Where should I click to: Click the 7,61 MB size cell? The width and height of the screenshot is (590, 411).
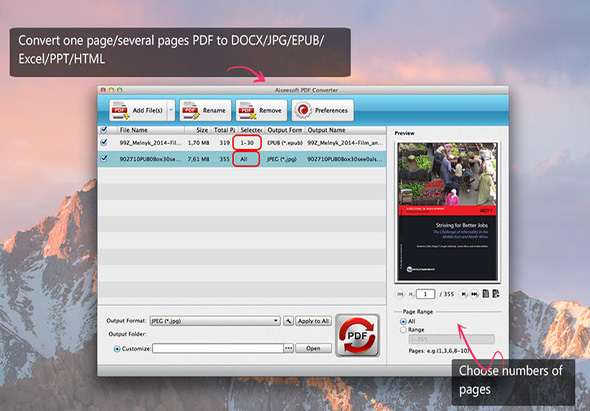[198, 159]
